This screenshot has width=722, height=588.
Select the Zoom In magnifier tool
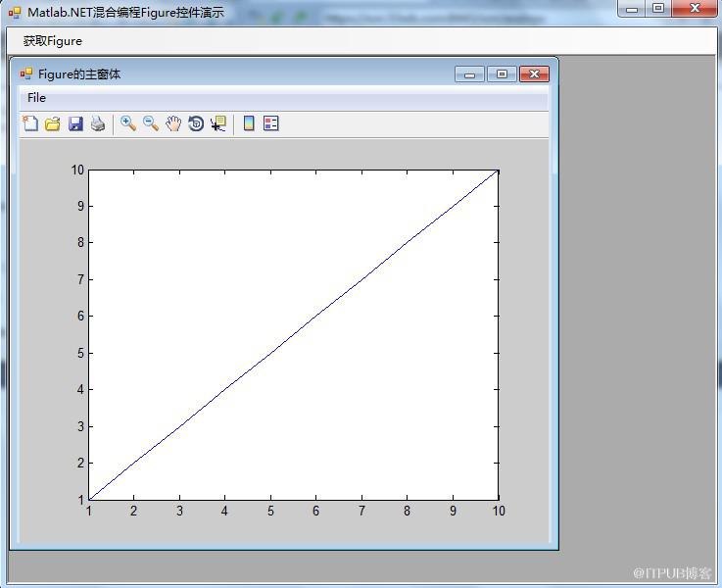(128, 123)
